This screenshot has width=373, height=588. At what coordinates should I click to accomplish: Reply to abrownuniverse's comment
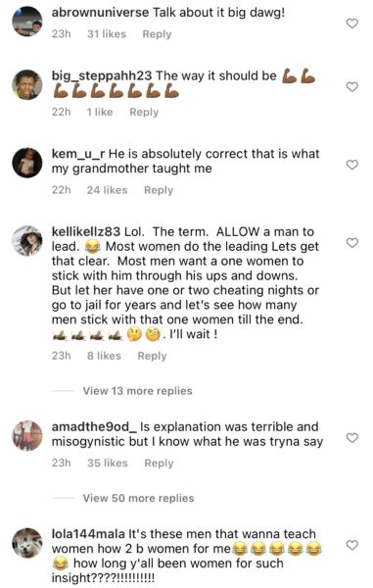point(157,34)
